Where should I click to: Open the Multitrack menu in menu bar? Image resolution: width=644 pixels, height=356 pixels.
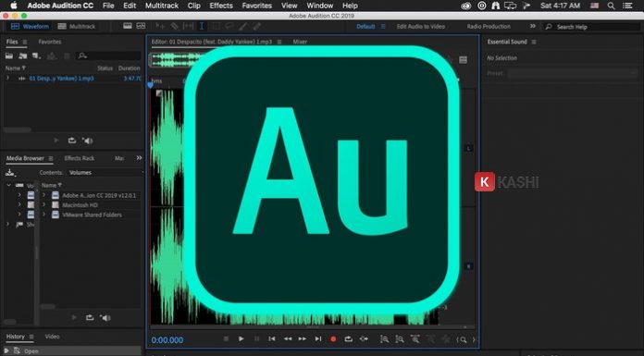[x=162, y=6]
